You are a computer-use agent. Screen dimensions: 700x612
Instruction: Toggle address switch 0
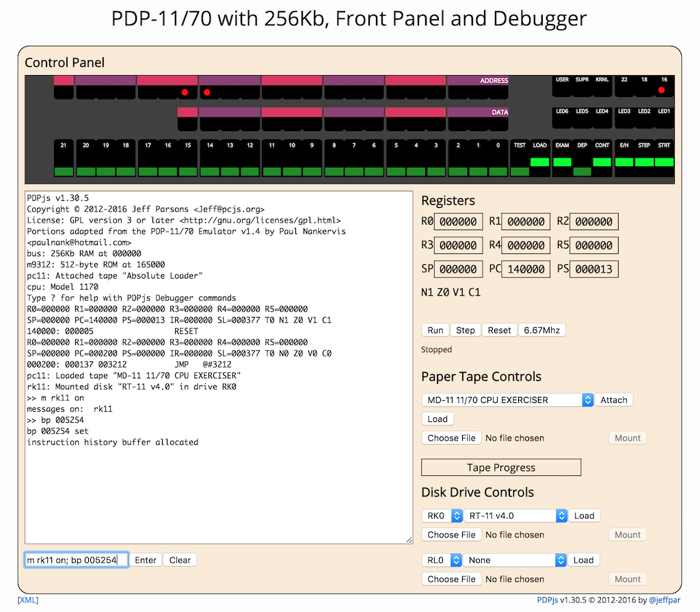[498, 159]
